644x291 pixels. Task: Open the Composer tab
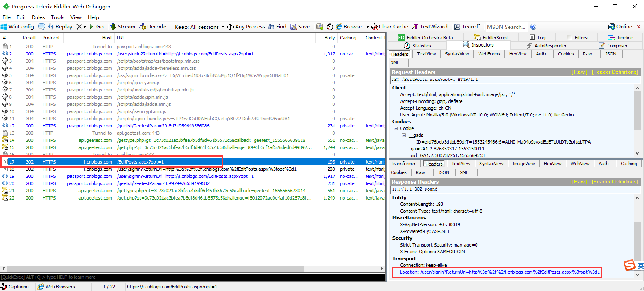pyautogui.click(x=613, y=45)
